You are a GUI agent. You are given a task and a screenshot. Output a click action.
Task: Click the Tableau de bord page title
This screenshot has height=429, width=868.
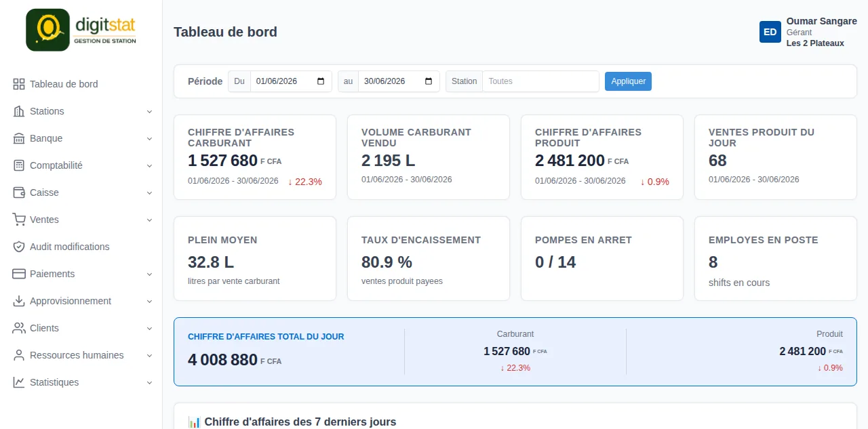click(225, 32)
